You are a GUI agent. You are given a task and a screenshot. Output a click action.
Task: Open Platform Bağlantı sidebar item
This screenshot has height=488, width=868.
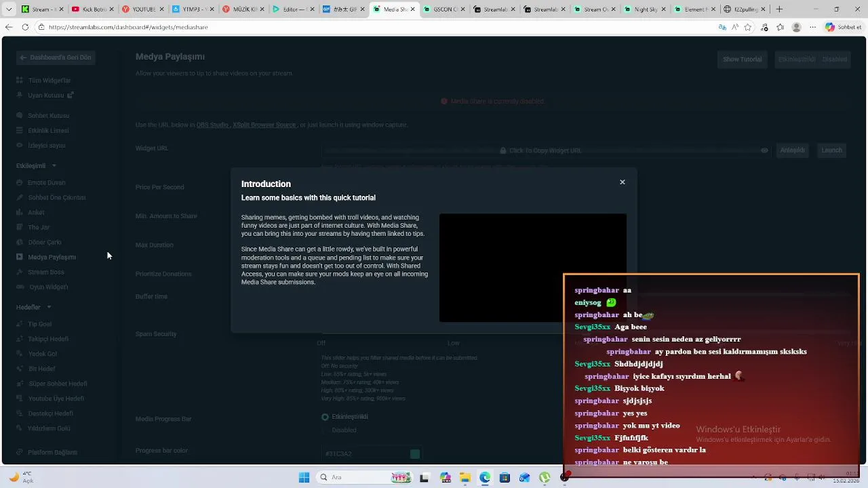tap(53, 453)
